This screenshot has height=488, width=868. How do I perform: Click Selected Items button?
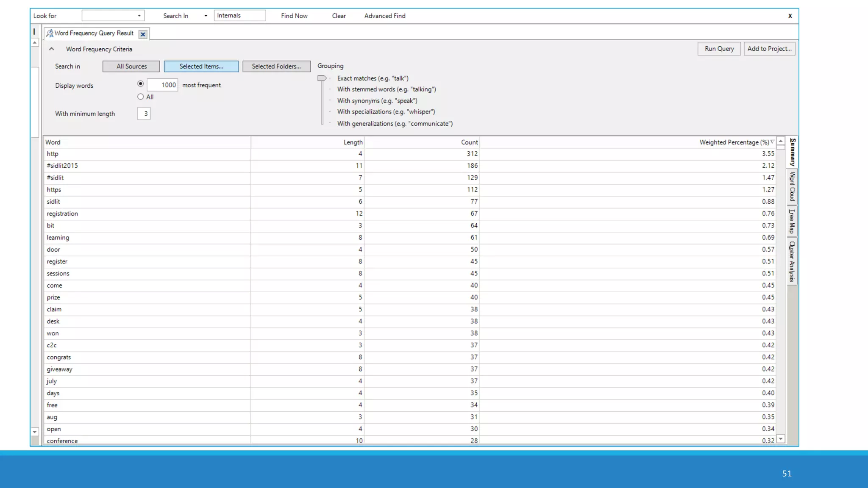click(201, 67)
